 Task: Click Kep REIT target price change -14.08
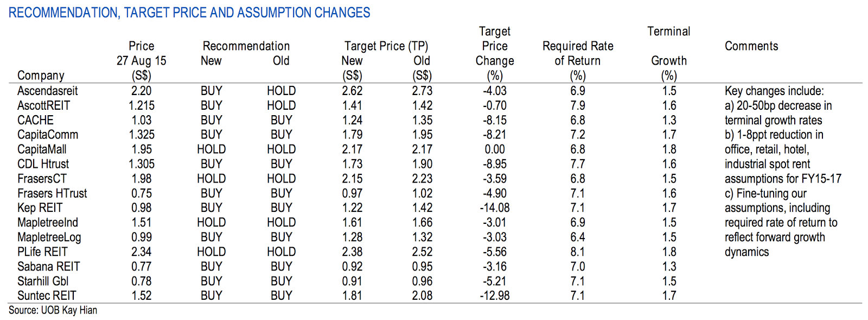pos(495,208)
